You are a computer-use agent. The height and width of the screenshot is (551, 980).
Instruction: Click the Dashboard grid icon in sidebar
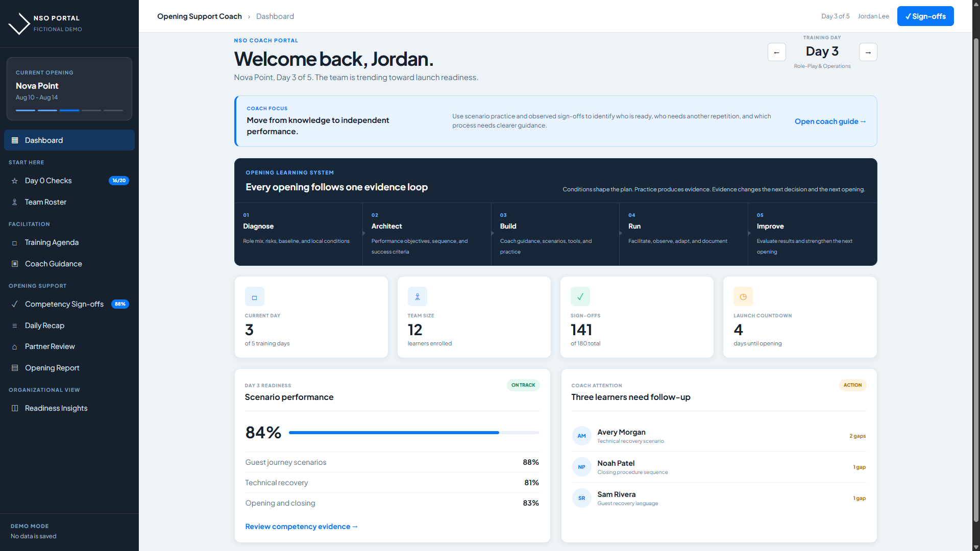point(15,140)
